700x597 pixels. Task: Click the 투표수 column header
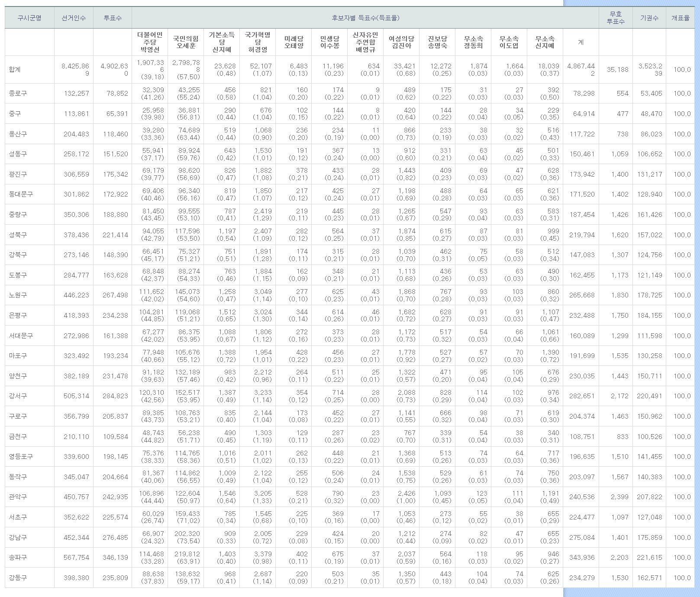(x=113, y=18)
